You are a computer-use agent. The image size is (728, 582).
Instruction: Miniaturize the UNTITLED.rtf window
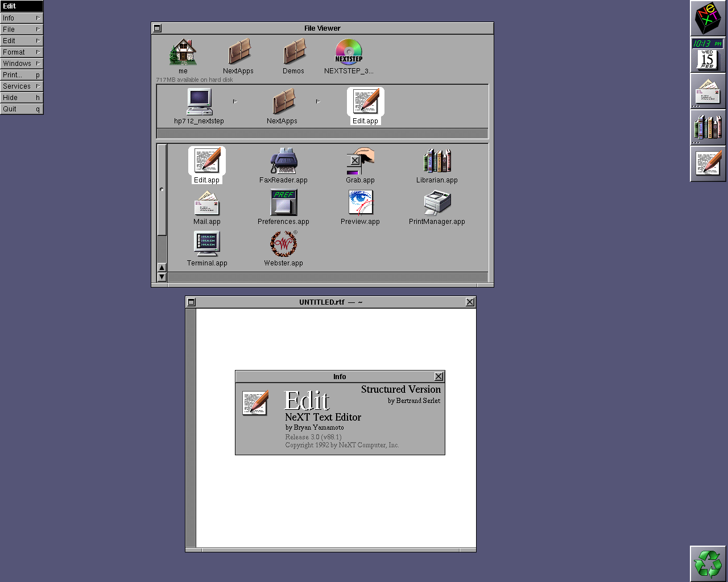(192, 302)
